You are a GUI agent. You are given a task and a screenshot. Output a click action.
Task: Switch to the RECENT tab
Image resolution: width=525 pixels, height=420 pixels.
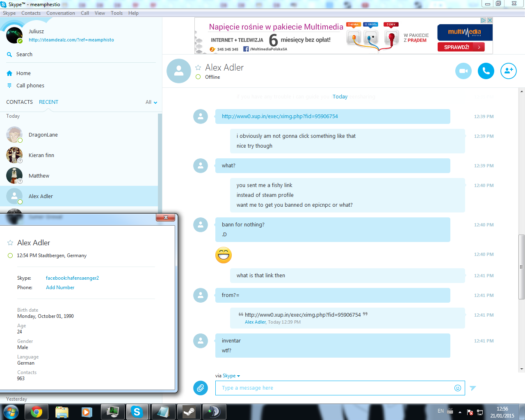pyautogui.click(x=48, y=102)
